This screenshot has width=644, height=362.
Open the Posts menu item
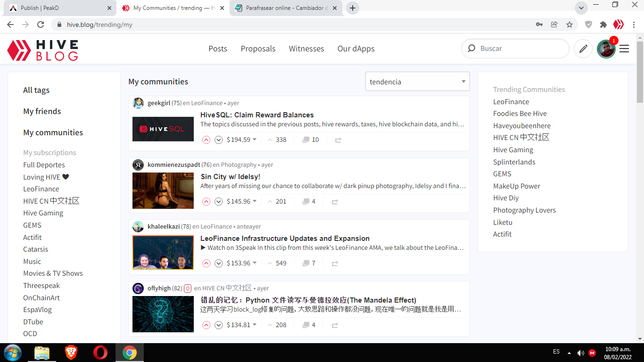point(218,49)
